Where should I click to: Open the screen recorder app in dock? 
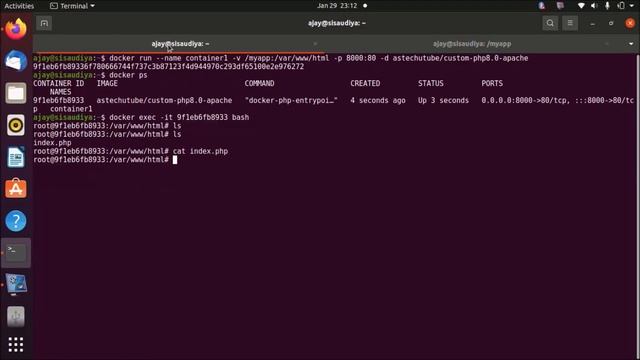pos(16,284)
